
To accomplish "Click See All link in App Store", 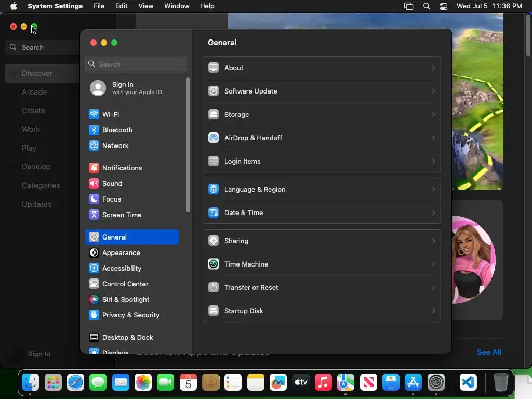I will 489,352.
